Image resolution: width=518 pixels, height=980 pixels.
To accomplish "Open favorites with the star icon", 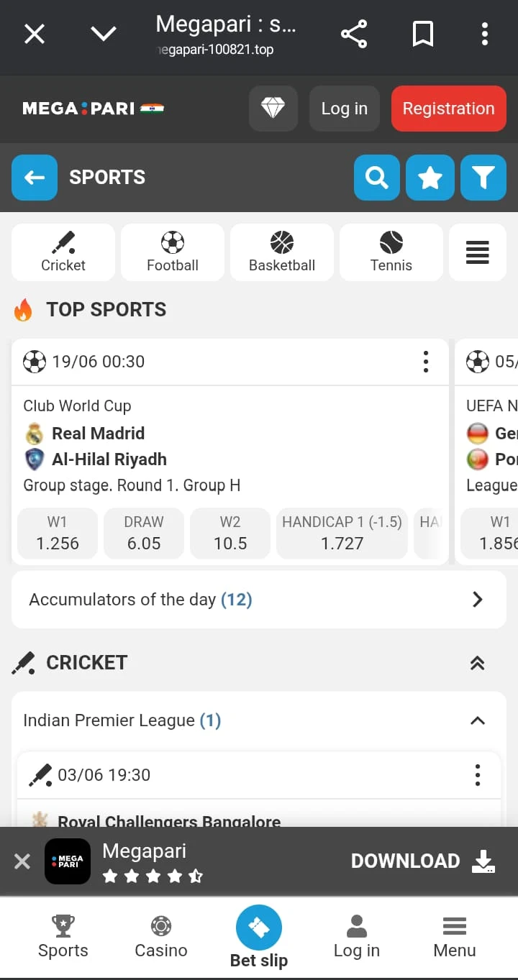I will pyautogui.click(x=430, y=177).
